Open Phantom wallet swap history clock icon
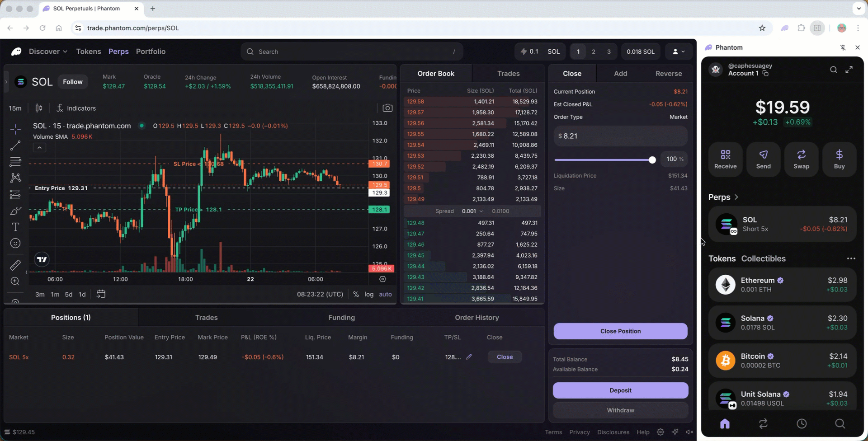The height and width of the screenshot is (441, 868). coord(802,424)
